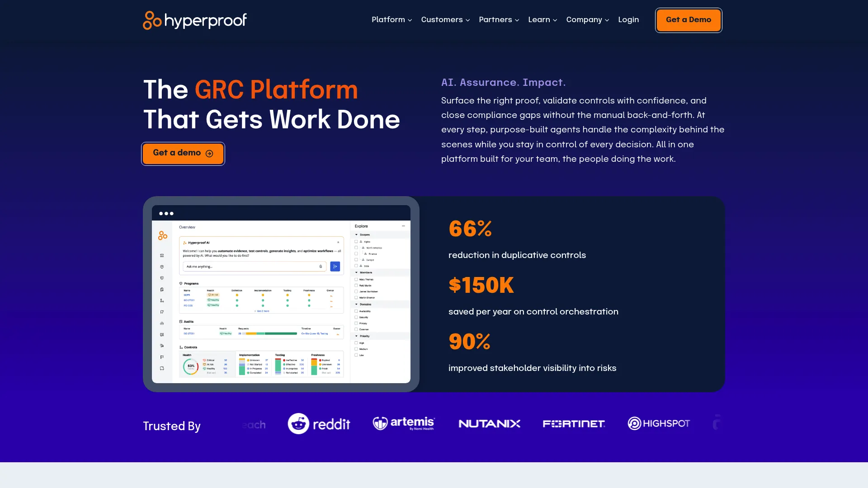Viewport: 868px width, 488px height.
Task: Open the Explore panel ellipsis menu
Action: tap(403, 226)
